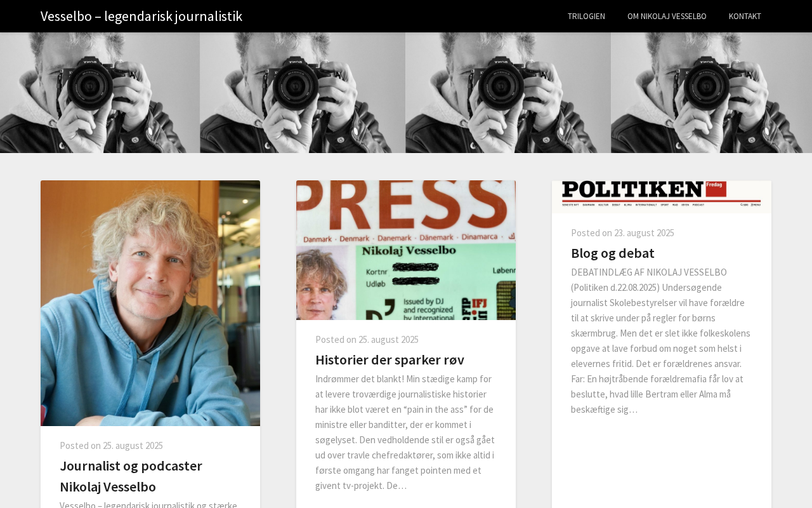Click the third camera photo in the banner
Screen dimensions: 812x508
pyautogui.click(x=508, y=93)
